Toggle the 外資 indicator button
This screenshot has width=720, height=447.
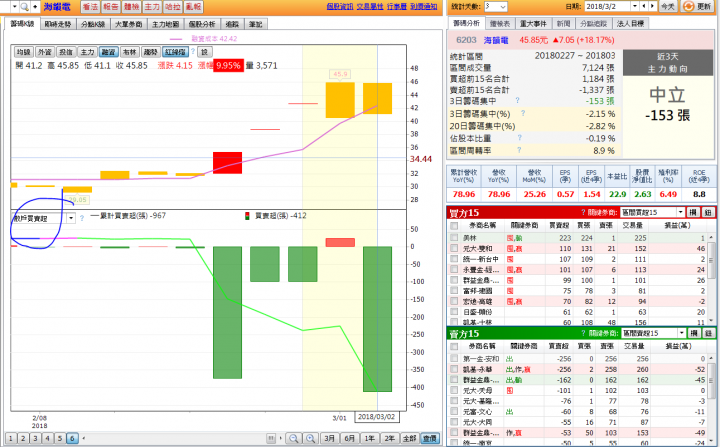pos(45,52)
